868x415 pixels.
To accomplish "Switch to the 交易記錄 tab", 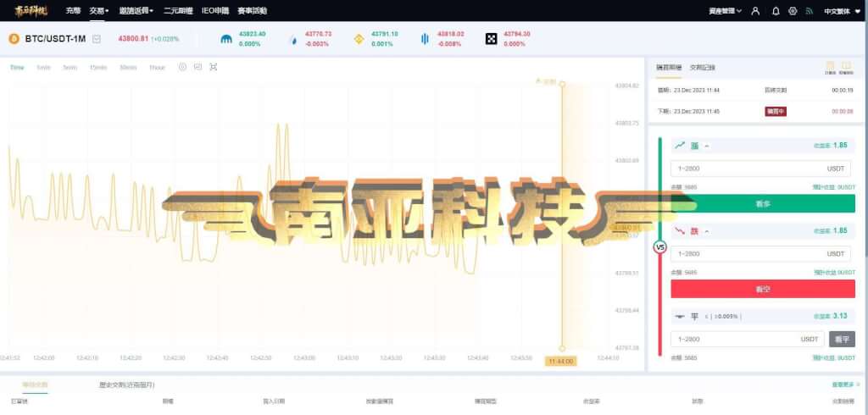I will pos(702,68).
